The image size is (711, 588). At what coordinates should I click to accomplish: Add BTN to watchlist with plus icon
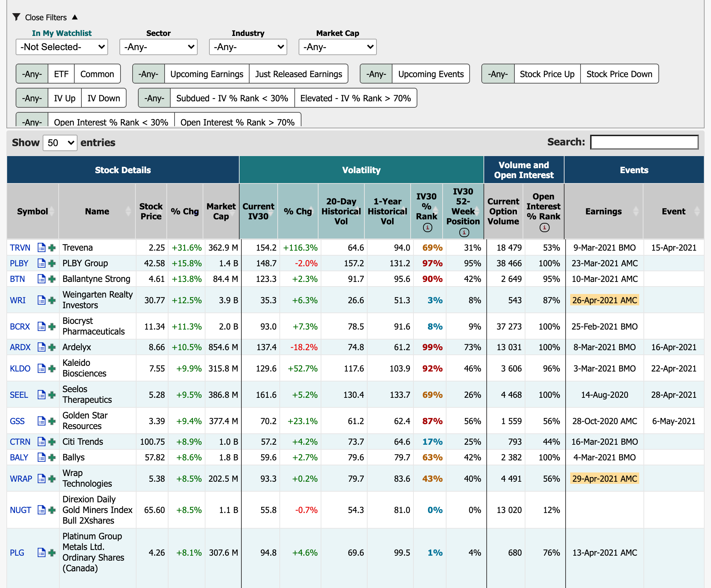point(52,279)
